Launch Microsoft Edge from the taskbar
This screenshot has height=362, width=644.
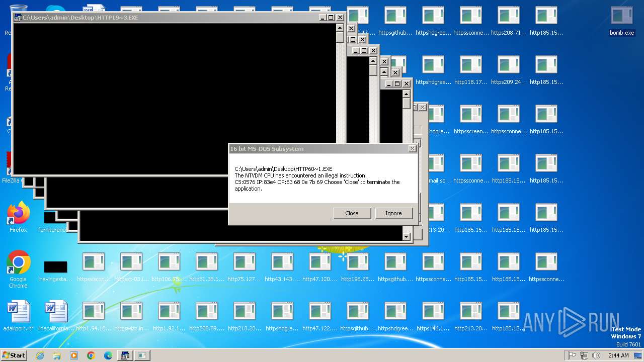(x=108, y=355)
